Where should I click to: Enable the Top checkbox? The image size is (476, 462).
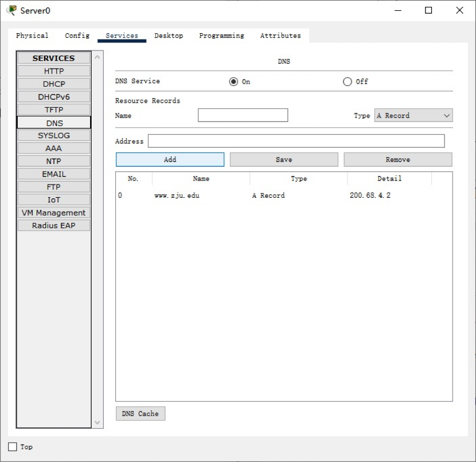pyautogui.click(x=13, y=447)
